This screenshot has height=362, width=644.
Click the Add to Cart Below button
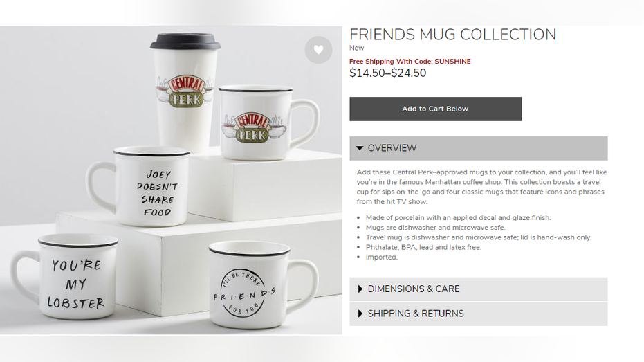435,109
